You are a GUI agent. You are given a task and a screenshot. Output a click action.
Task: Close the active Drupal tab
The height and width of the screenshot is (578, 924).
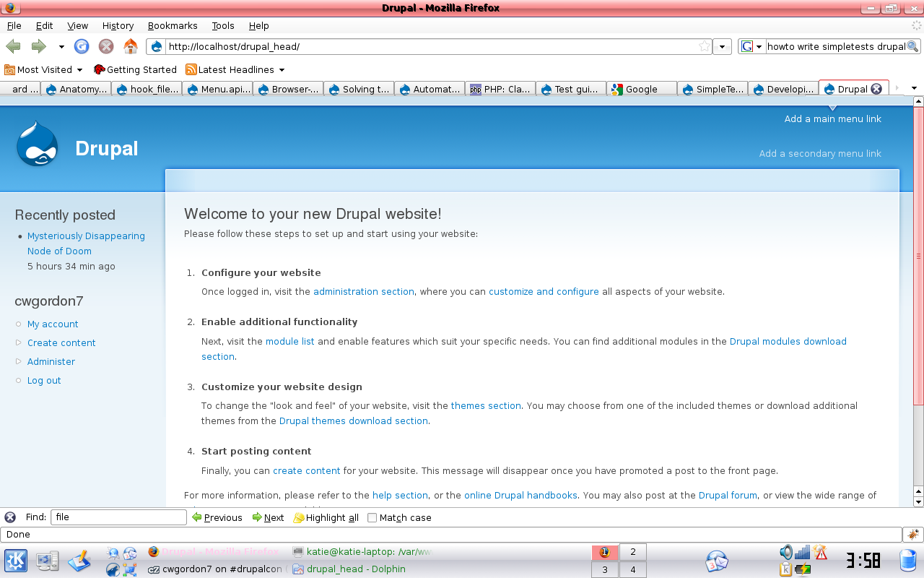tap(876, 89)
